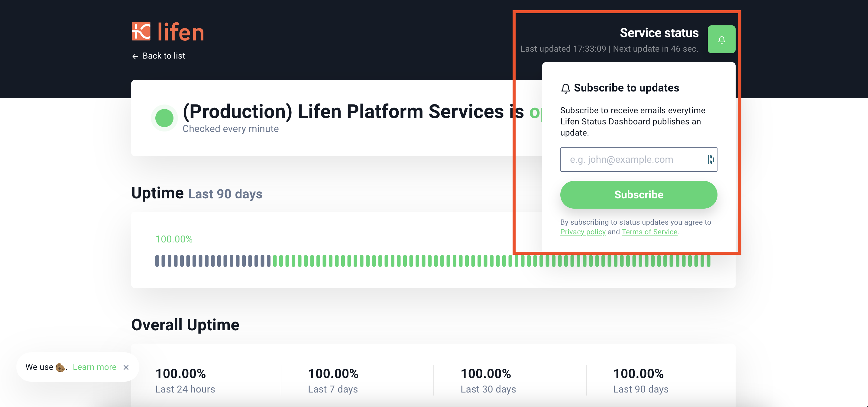Click the last green uptime bar

(x=708, y=261)
